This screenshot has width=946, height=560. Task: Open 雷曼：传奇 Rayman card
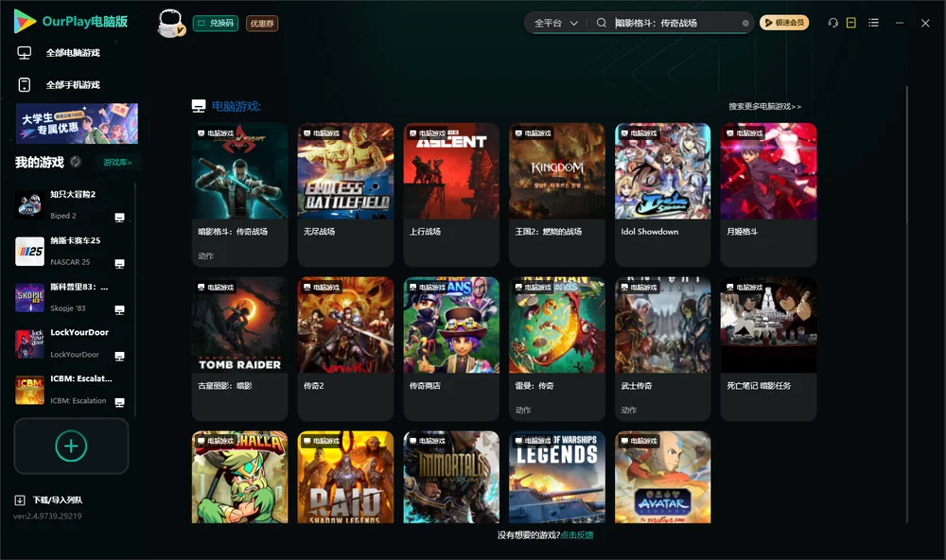coord(557,349)
